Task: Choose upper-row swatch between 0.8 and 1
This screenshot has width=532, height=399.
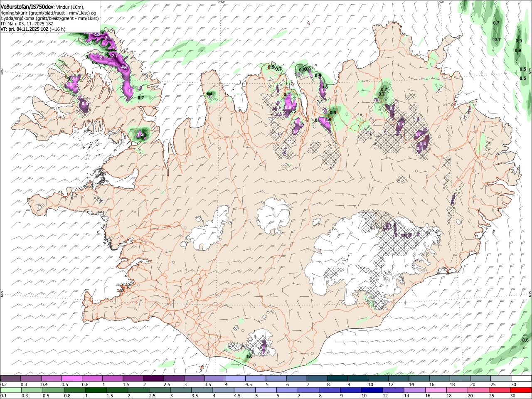Action: (92, 379)
